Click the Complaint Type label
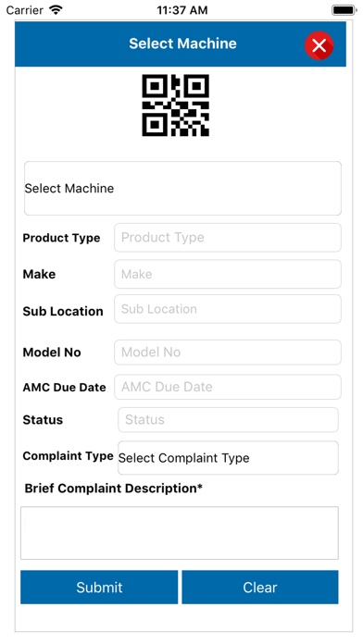The image size is (363, 644). (69, 456)
